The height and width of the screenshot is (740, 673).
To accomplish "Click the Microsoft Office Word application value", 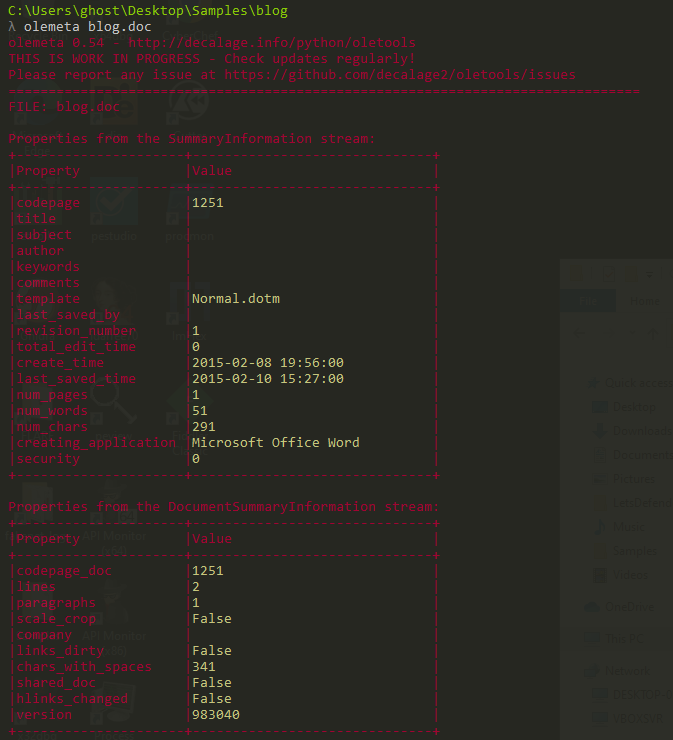I will [275, 442].
